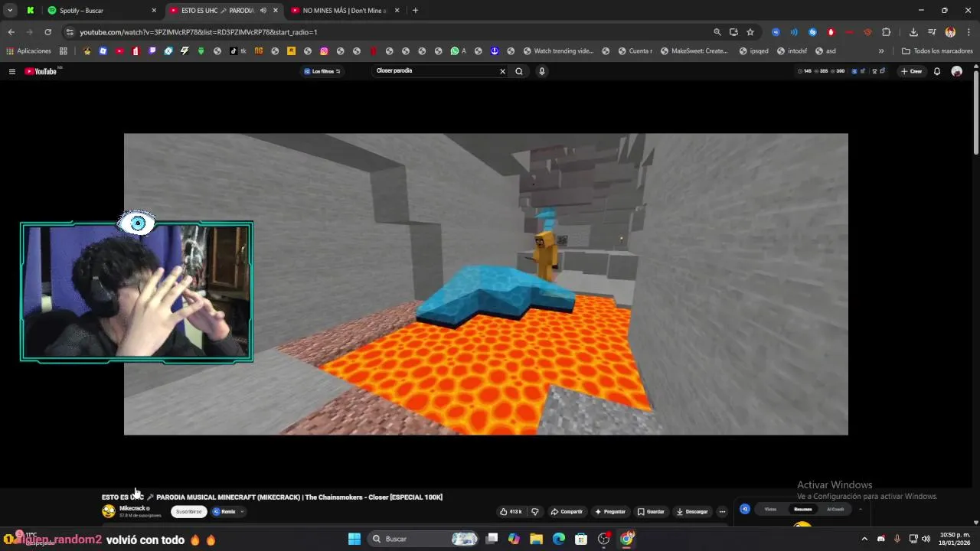The height and width of the screenshot is (551, 980).
Task: Click the address bar URL
Action: (x=198, y=32)
